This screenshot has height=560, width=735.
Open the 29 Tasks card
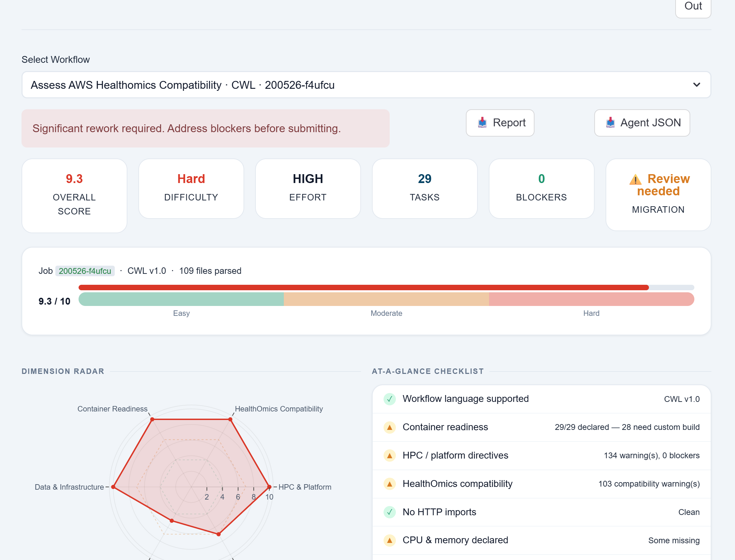[425, 188]
